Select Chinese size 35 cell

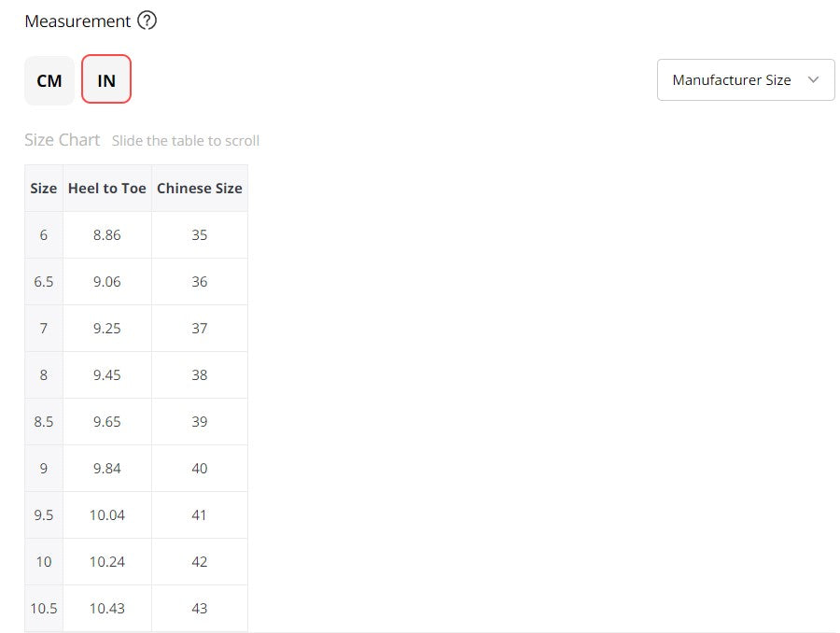click(x=200, y=235)
